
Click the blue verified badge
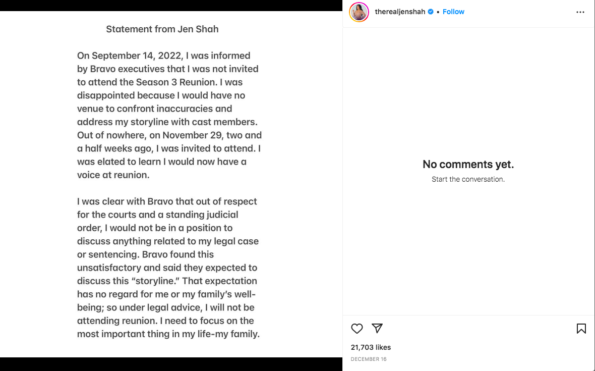click(431, 12)
